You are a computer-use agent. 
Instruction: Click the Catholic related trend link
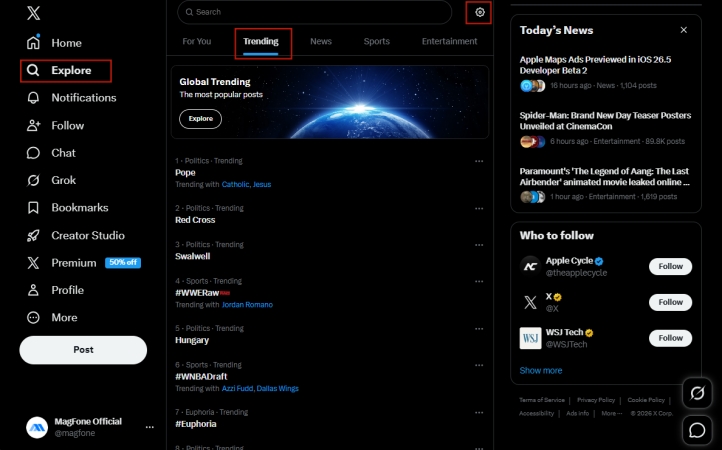(235, 184)
